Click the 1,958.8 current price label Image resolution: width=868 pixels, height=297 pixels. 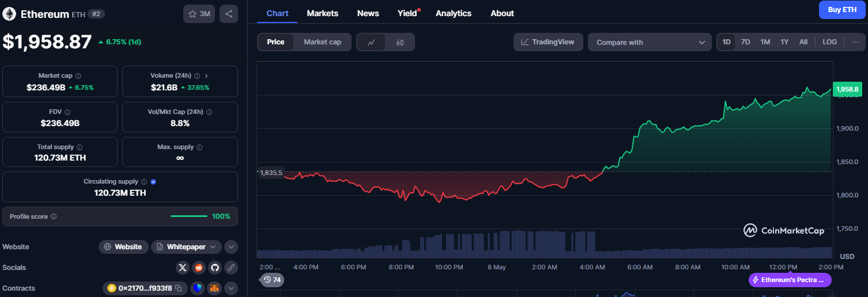pos(847,89)
